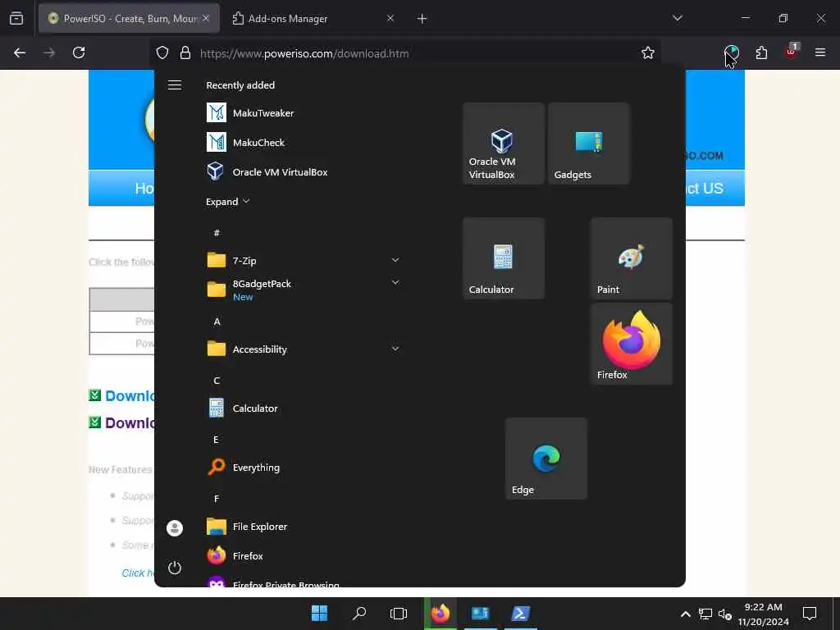Open Task View on the taskbar

coord(399,614)
